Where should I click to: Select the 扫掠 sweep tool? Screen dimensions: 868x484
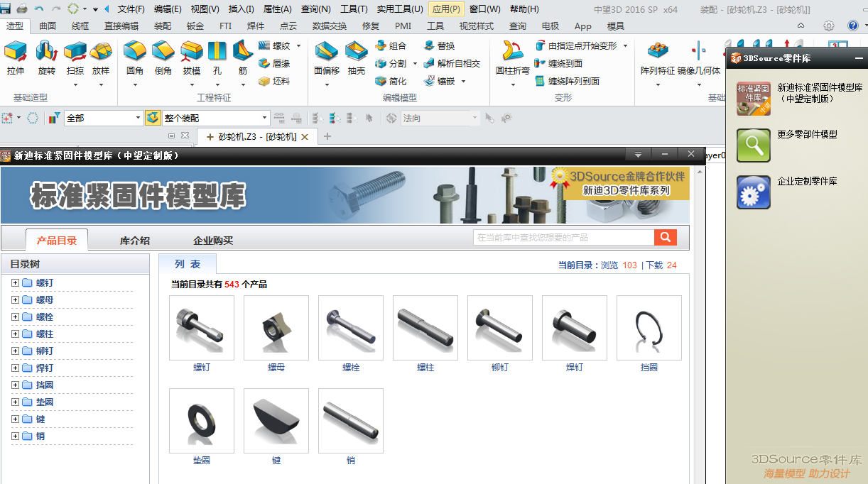[x=75, y=58]
